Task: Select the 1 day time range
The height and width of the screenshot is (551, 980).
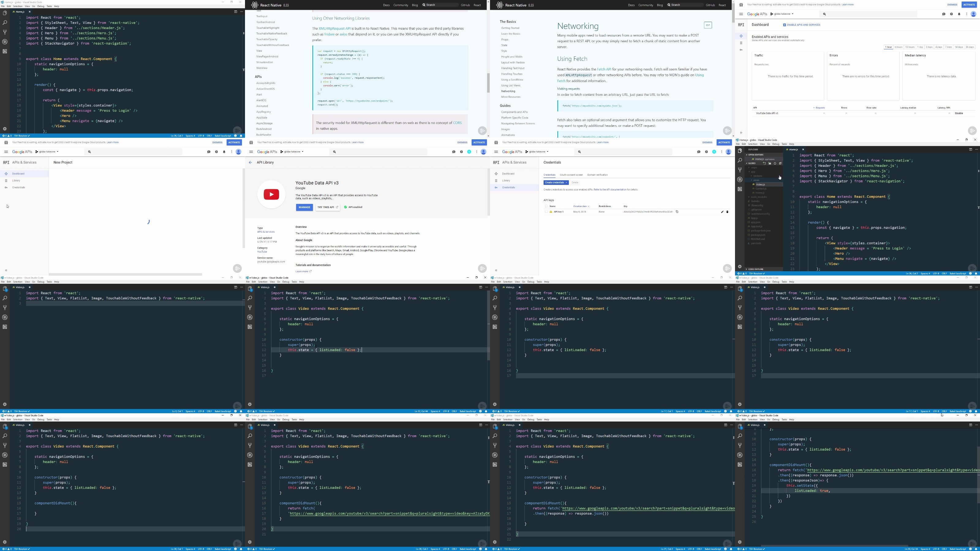Action: pos(920,47)
